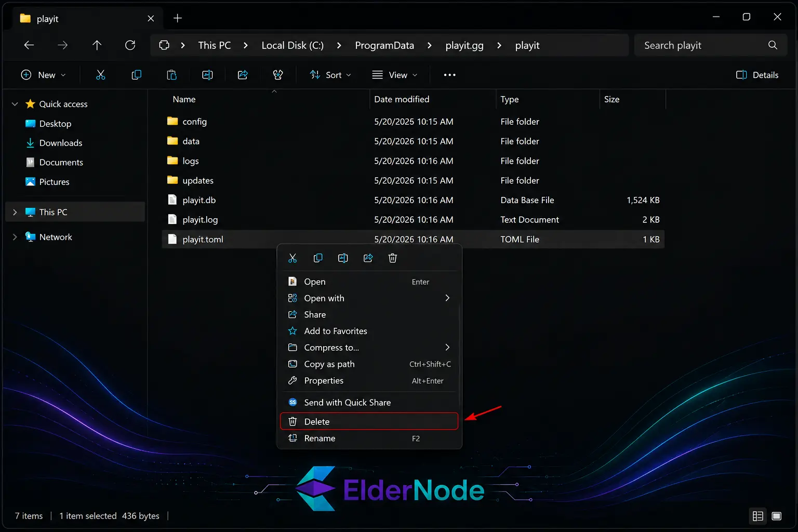Click the search magnifier icon
This screenshot has height=532, width=798.
[773, 45]
